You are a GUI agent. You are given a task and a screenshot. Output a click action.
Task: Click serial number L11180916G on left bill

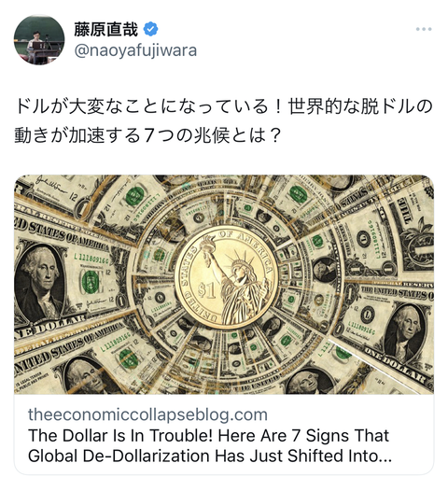coord(91,258)
